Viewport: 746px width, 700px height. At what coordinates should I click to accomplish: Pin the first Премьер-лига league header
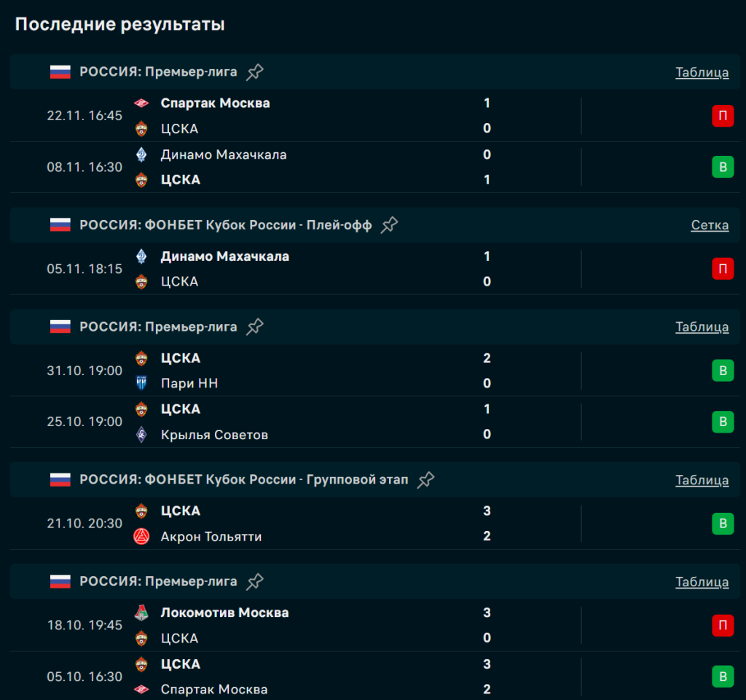pyautogui.click(x=255, y=72)
